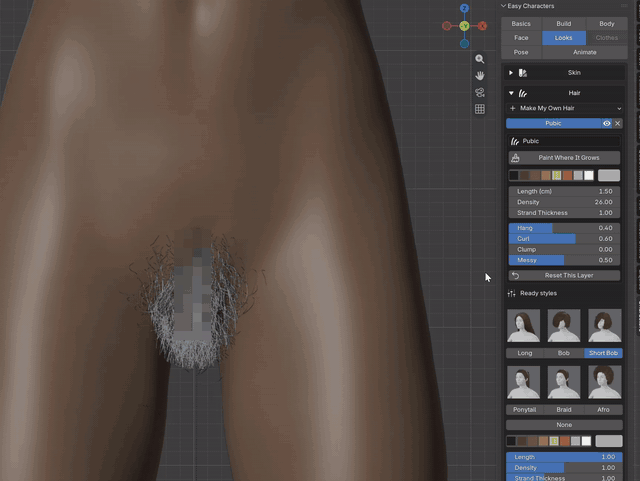Click the Hair section strands icon
The image size is (640, 481).
click(x=523, y=93)
